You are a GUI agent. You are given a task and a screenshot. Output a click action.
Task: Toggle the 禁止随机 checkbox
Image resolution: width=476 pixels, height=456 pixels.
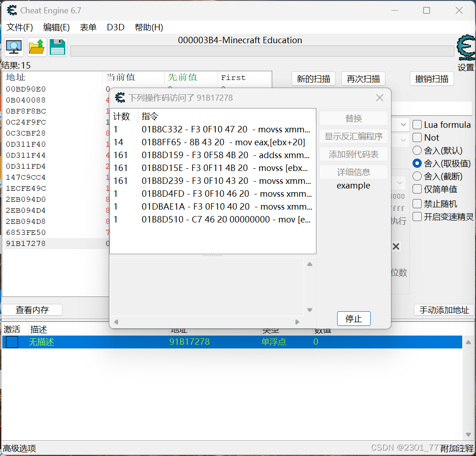(x=417, y=204)
